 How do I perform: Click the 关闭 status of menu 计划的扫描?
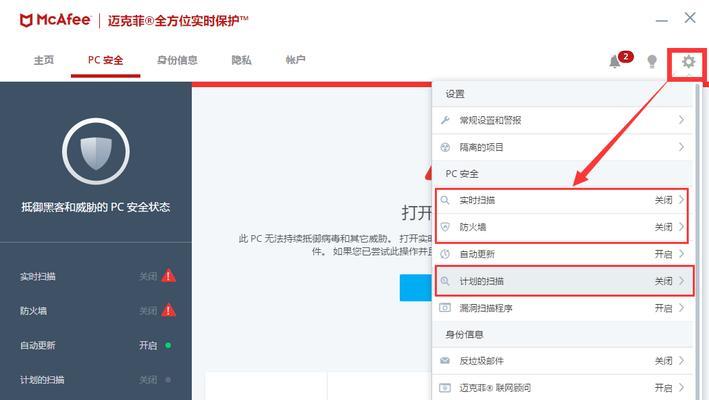tap(663, 281)
